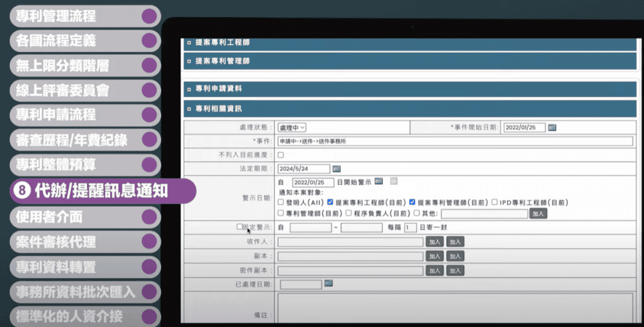
Task: Click gray square icon beside warning calendar
Action: click(394, 182)
